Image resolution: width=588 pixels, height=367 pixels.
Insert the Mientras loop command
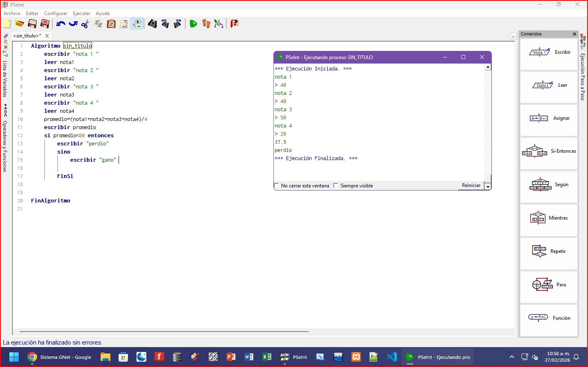548,218
